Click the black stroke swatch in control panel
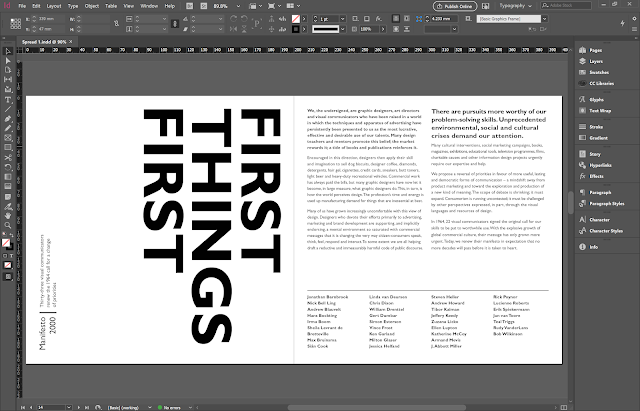The width and height of the screenshot is (640, 411). coord(296,29)
